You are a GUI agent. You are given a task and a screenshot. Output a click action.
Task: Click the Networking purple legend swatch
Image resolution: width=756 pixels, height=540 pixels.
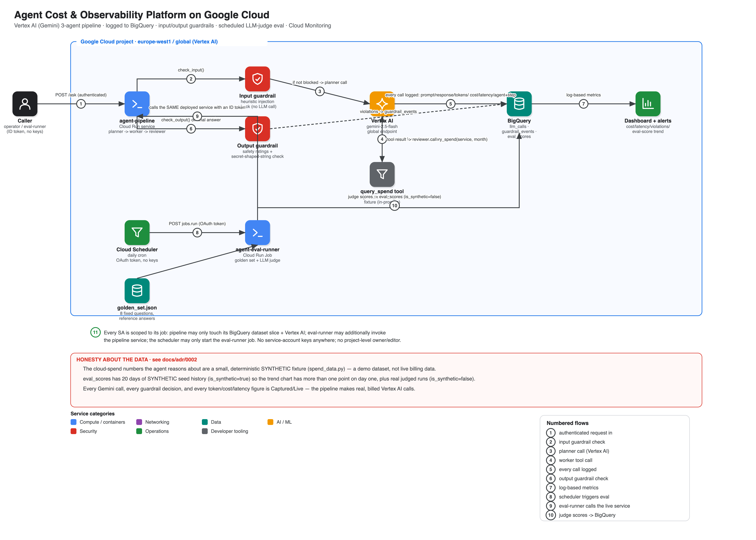tap(139, 422)
